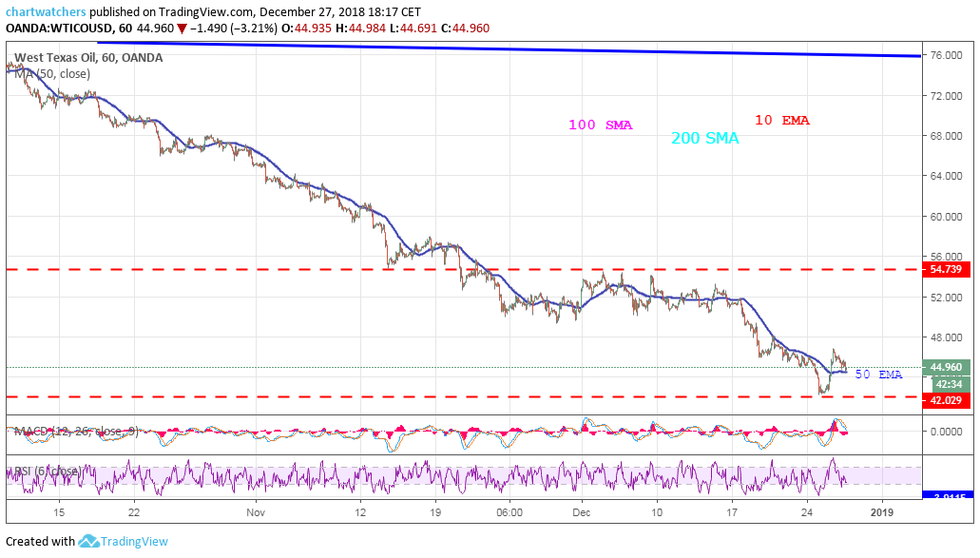The width and height of the screenshot is (980, 558).
Task: Click the 52.000 price axis value
Action: pyautogui.click(x=946, y=298)
